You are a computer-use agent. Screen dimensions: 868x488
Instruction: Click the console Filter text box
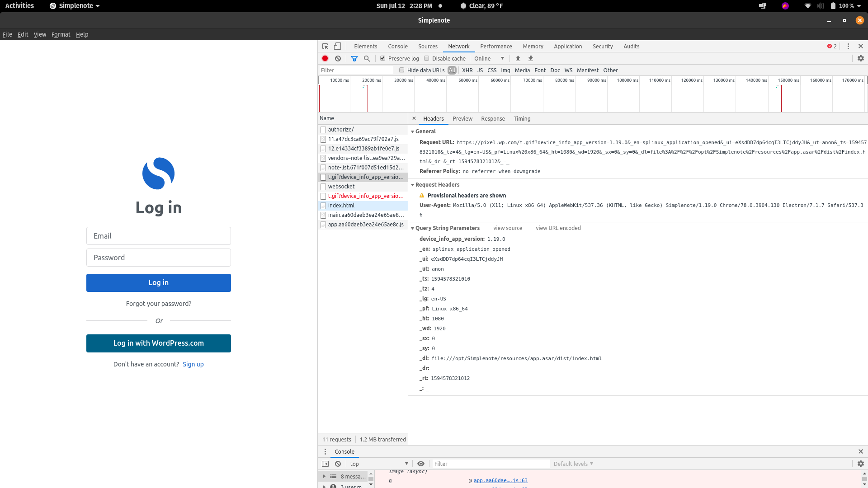(x=491, y=464)
